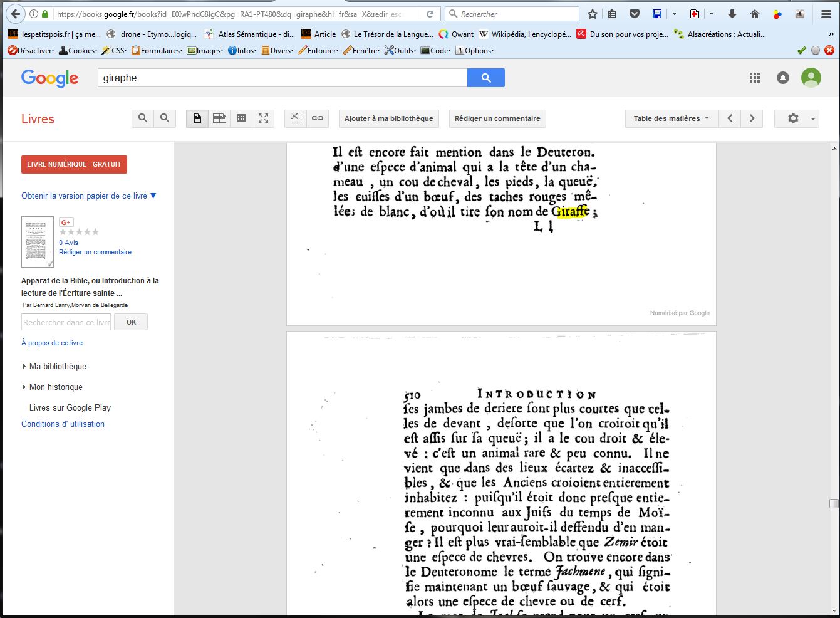Screen dimensions: 840x618
Task: Click the Rechercher dans ce livre field
Action: click(x=66, y=322)
